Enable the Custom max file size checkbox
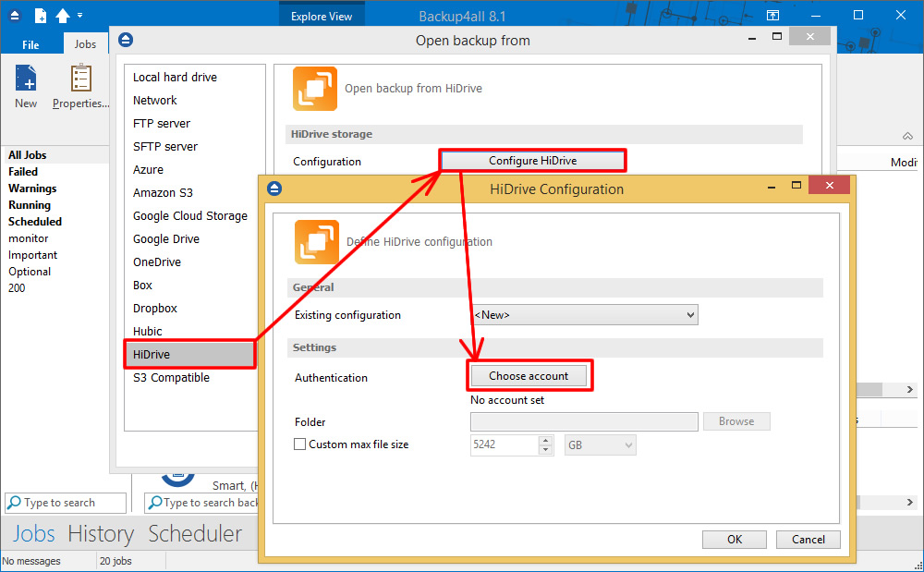Screen dimensions: 924x572 click(300, 444)
